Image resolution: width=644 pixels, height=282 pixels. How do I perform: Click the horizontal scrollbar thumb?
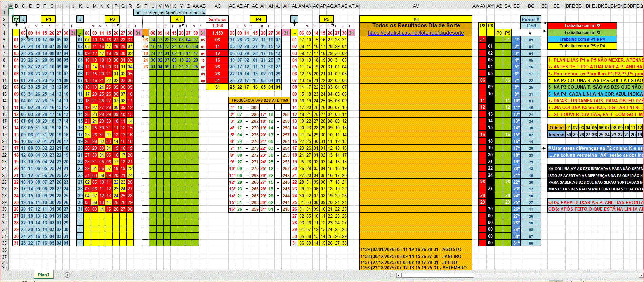point(437,275)
